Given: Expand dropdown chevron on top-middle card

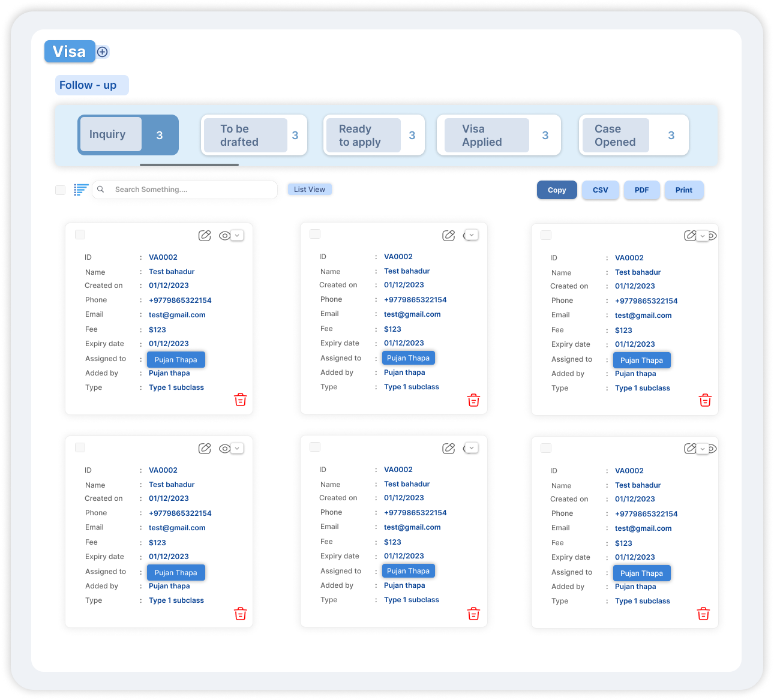Looking at the screenshot, I should 472,235.
